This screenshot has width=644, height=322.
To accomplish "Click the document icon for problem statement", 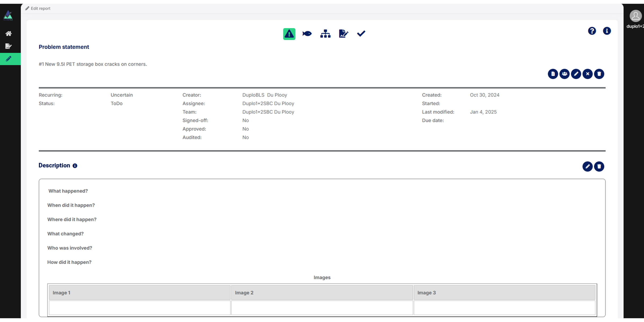I will click(553, 74).
